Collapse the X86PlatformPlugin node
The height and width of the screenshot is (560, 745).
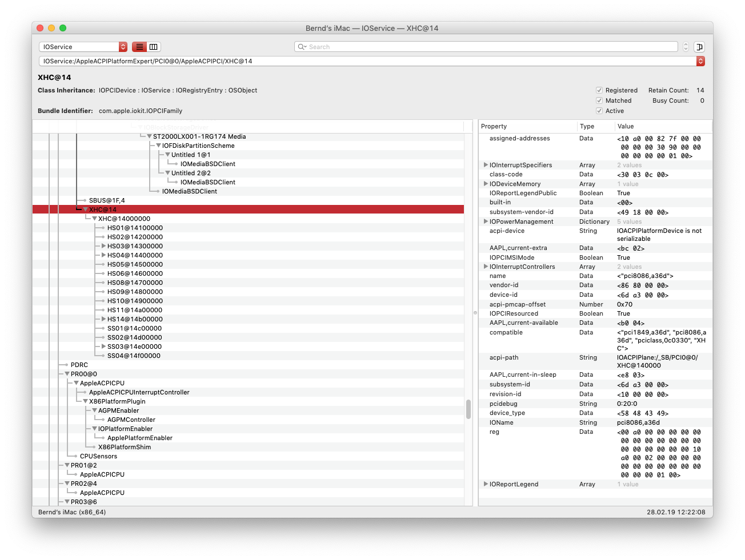pyautogui.click(x=85, y=401)
